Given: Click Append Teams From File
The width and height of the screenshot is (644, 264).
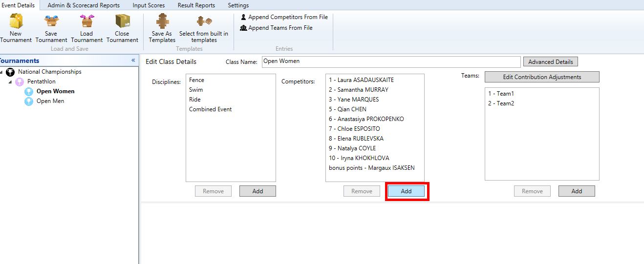Looking at the screenshot, I should pos(276,28).
